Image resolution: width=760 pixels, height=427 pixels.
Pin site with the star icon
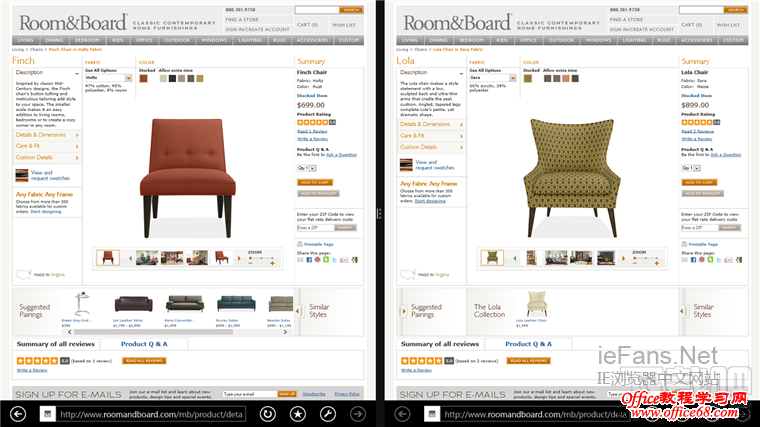298,414
